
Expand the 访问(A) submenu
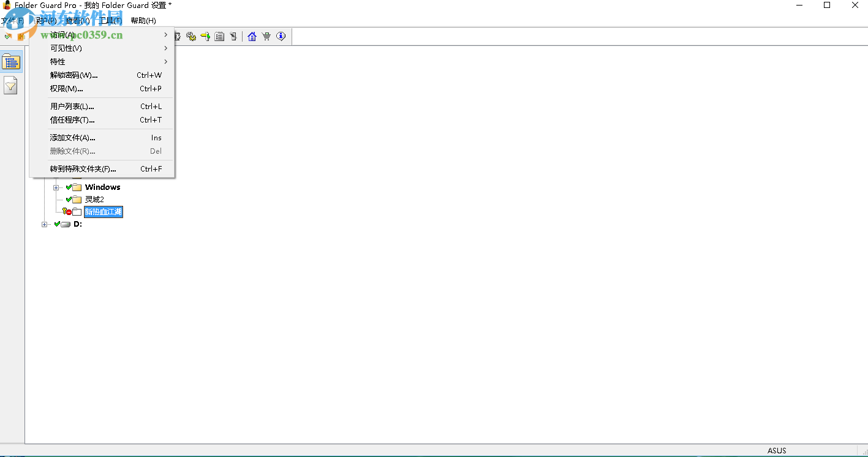tap(102, 35)
